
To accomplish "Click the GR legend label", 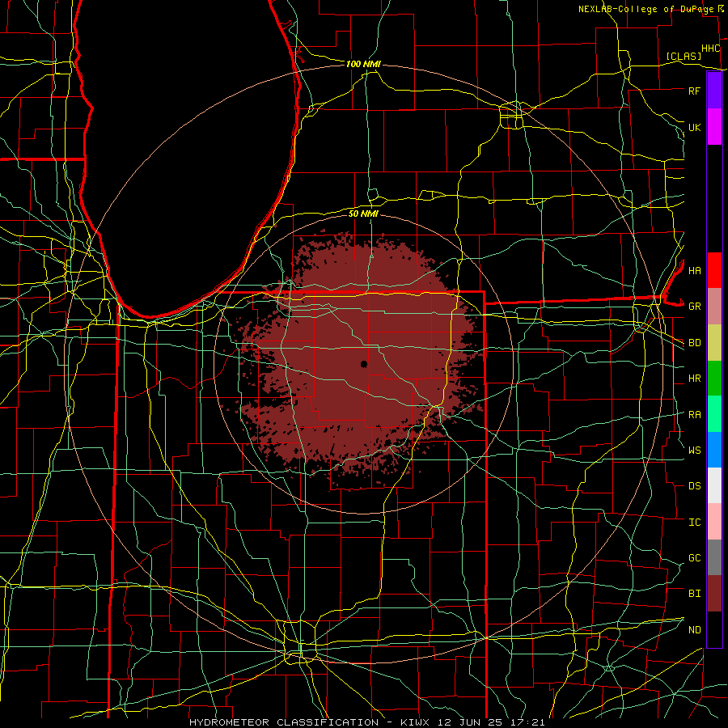I will [x=694, y=307].
